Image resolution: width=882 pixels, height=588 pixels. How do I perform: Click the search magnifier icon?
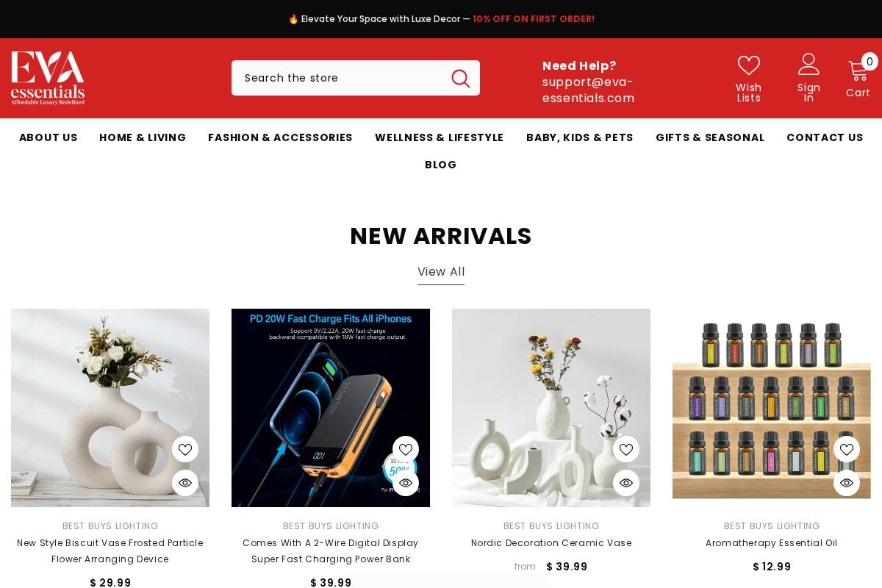[461, 78]
